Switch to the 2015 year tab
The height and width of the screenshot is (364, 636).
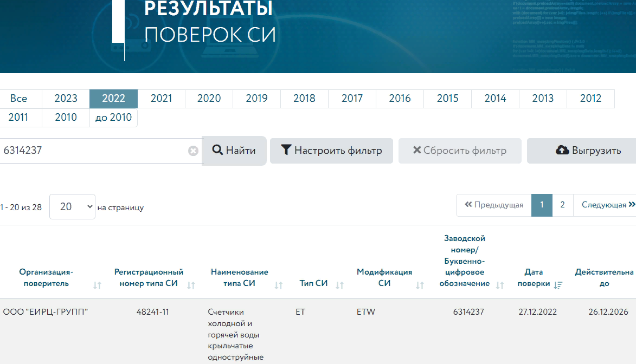coord(447,99)
